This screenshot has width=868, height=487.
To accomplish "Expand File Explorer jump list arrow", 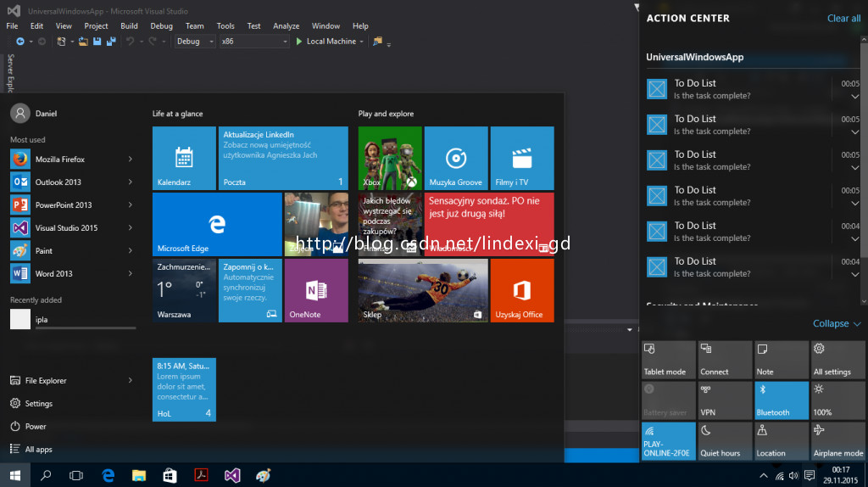I will (130, 381).
